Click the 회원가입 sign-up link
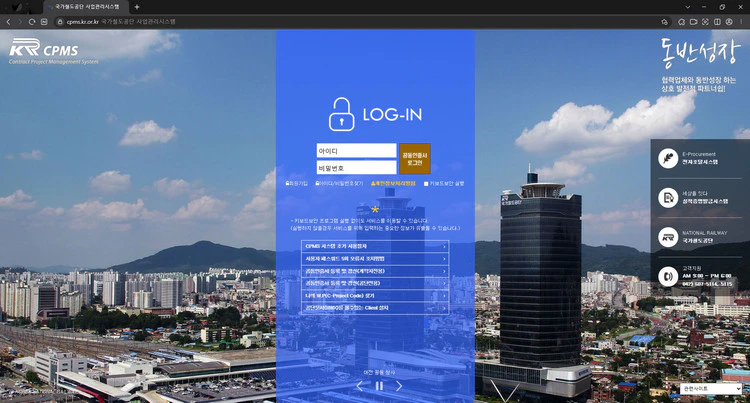750x403 pixels. click(x=297, y=184)
